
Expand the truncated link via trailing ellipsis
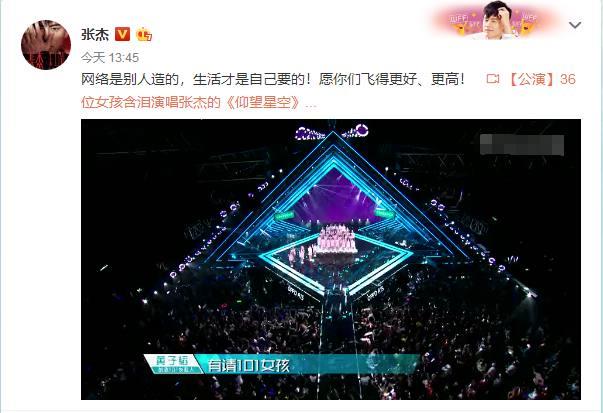coord(311,104)
